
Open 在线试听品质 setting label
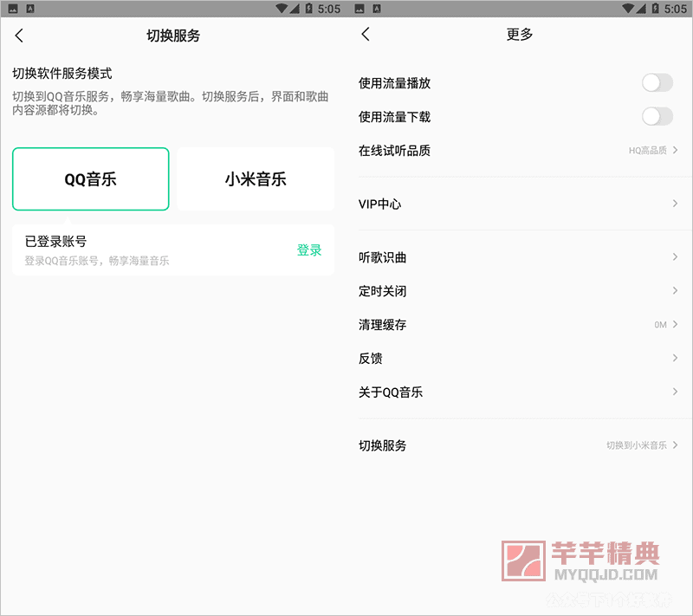click(x=394, y=151)
